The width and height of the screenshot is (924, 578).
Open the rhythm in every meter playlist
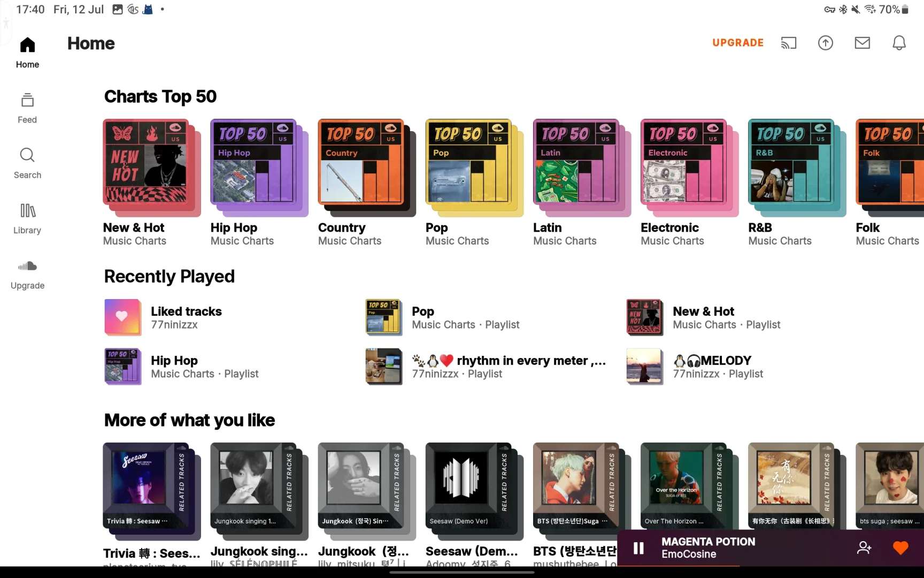(x=487, y=367)
